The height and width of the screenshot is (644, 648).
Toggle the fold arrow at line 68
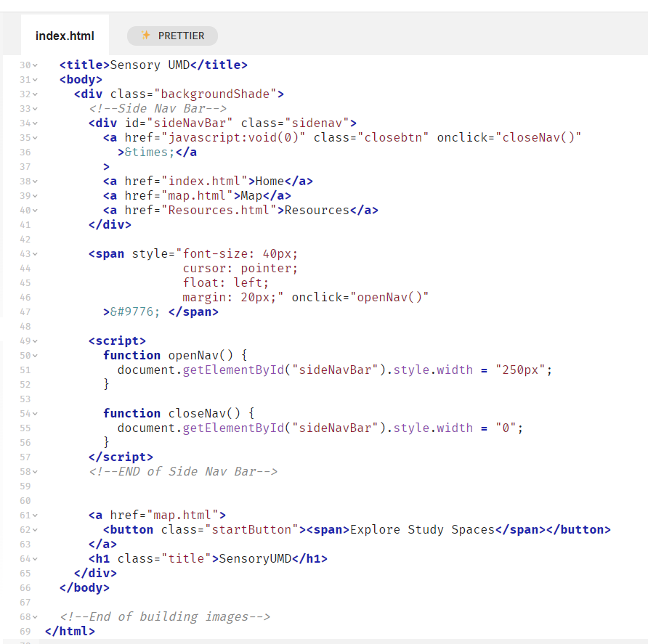point(35,616)
